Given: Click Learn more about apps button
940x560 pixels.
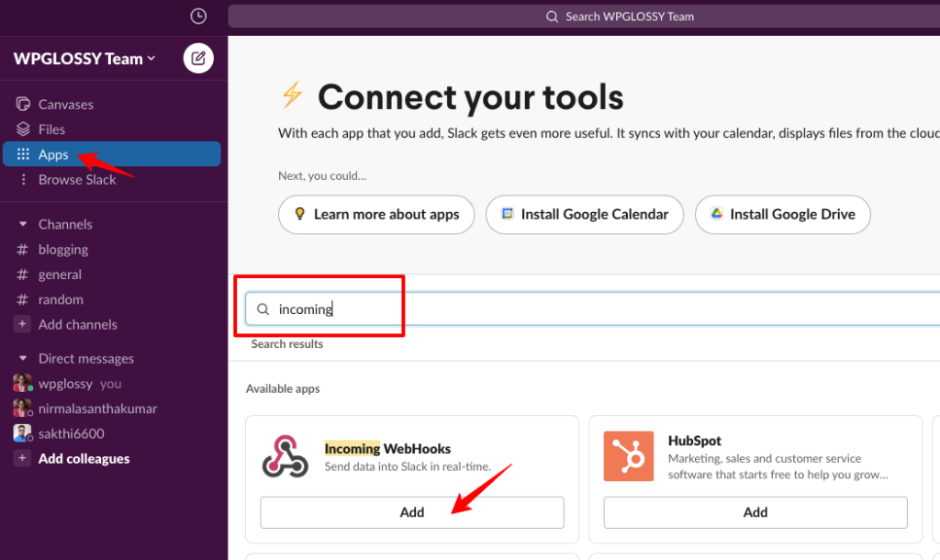Looking at the screenshot, I should (x=376, y=214).
